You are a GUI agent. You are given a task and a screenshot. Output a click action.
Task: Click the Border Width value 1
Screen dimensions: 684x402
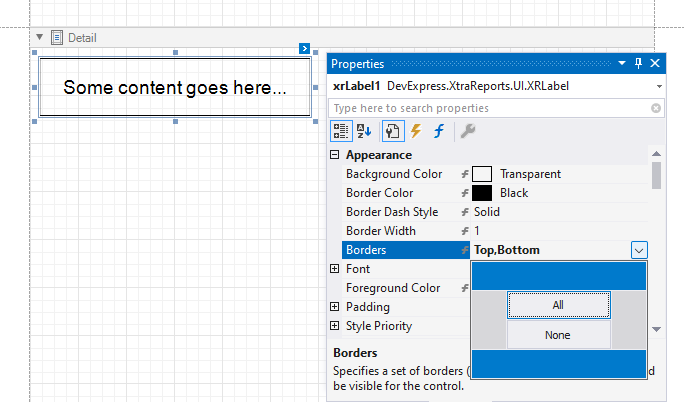[x=477, y=231]
